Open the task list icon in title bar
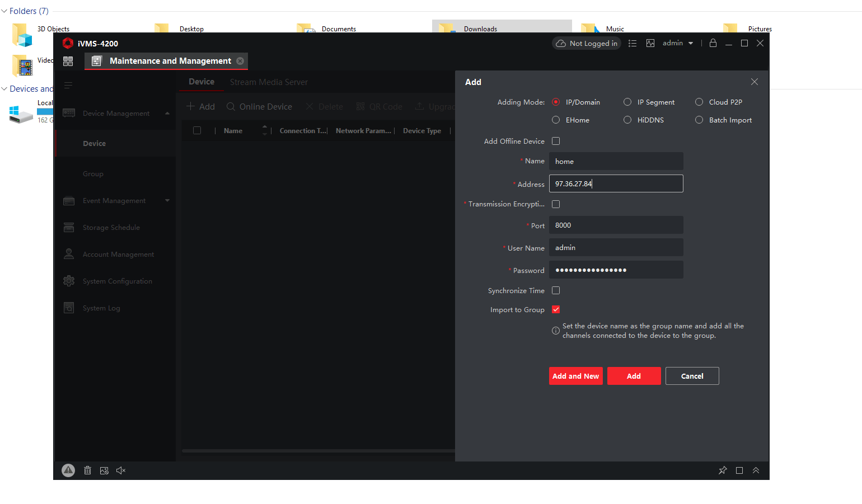 pyautogui.click(x=633, y=43)
